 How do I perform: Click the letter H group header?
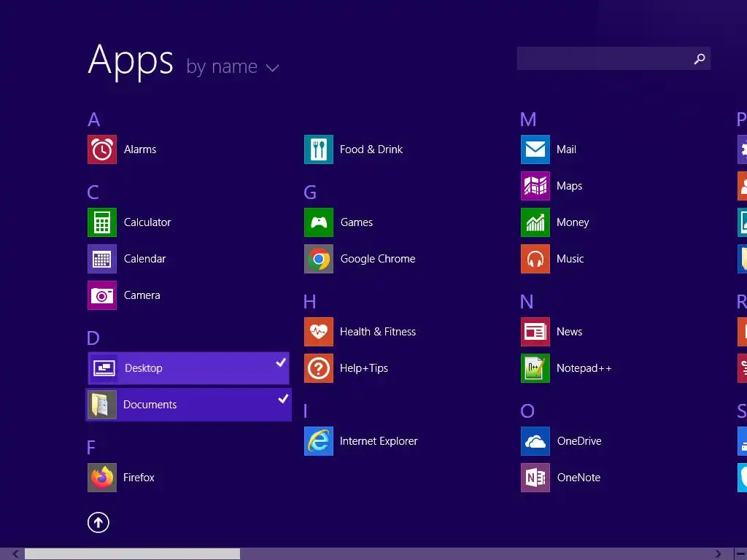pos(309,302)
